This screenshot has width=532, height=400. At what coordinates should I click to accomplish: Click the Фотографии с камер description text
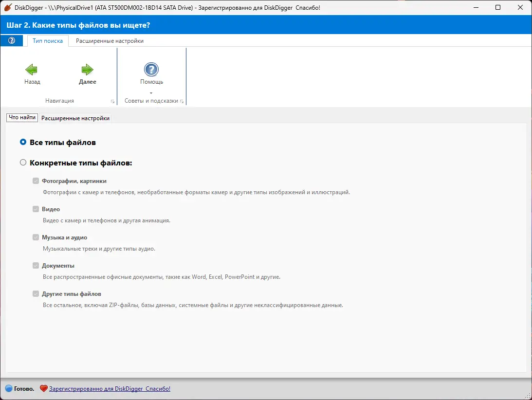(x=196, y=192)
